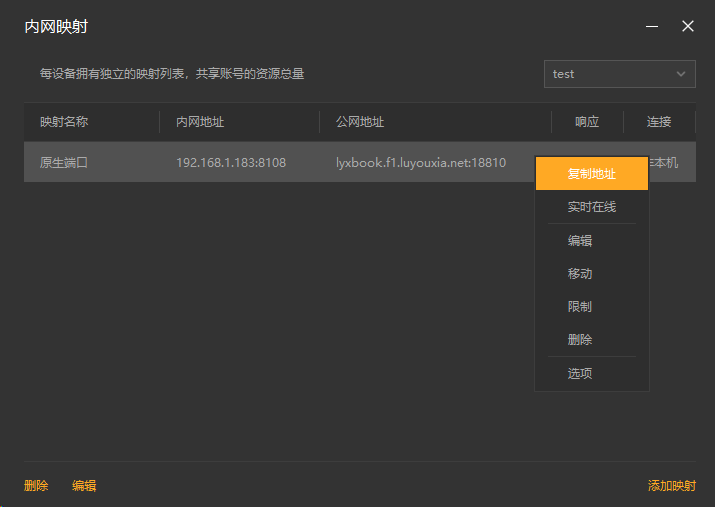
Task: Choose 编辑 in the context menu
Action: [x=580, y=241]
